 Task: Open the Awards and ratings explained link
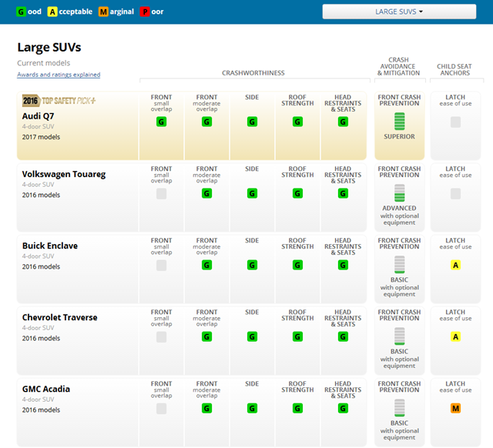[x=59, y=75]
